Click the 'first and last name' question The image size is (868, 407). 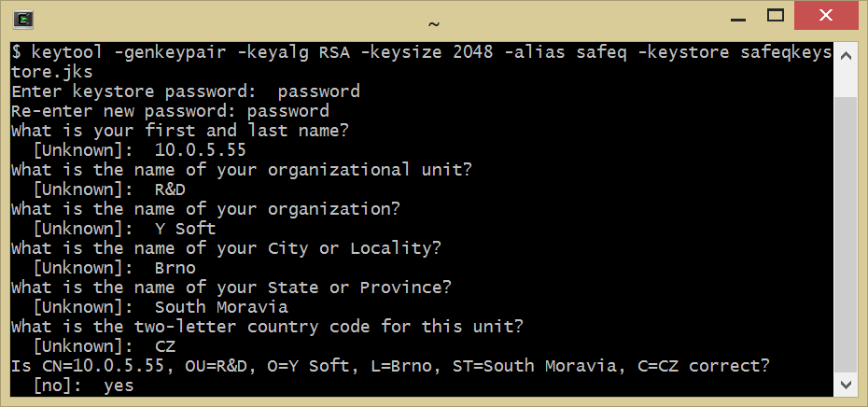point(179,131)
